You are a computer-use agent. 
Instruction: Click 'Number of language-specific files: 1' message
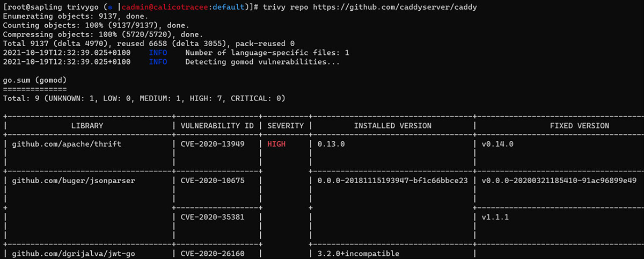pos(267,53)
